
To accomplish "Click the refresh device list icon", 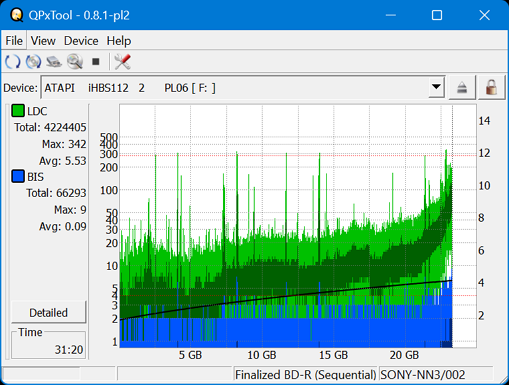I will 13,62.
